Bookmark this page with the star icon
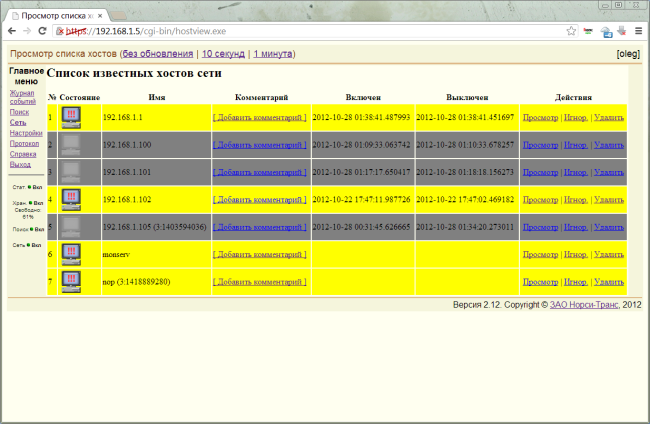650x424 pixels. pos(571,31)
